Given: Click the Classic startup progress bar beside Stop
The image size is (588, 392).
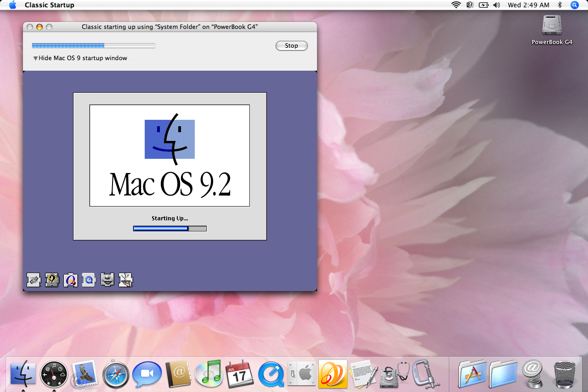Looking at the screenshot, I should tap(94, 45).
